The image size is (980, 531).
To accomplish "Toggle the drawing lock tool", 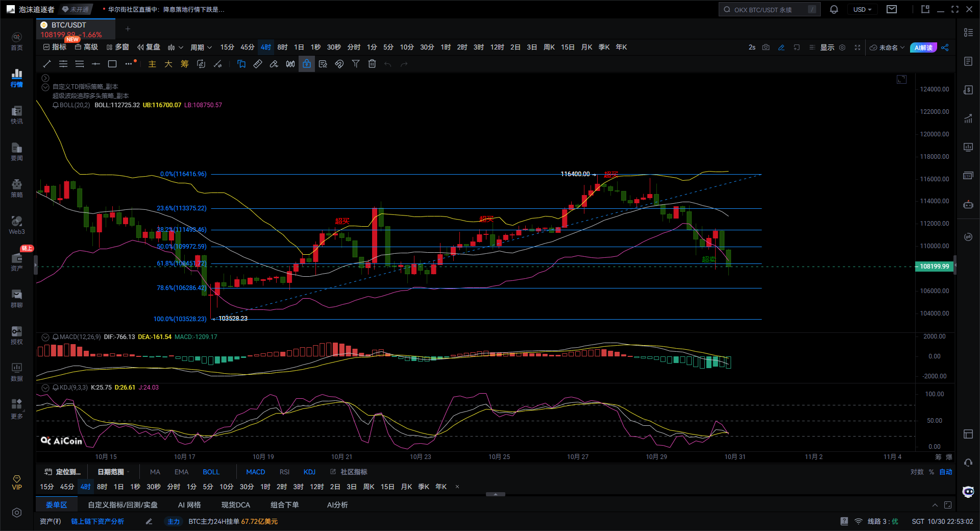I will 307,64.
